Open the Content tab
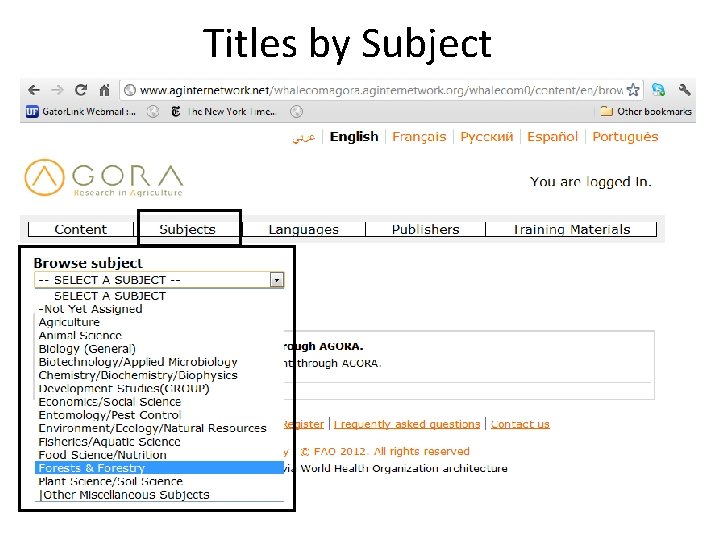This screenshot has width=720, height=540. pos(81,229)
